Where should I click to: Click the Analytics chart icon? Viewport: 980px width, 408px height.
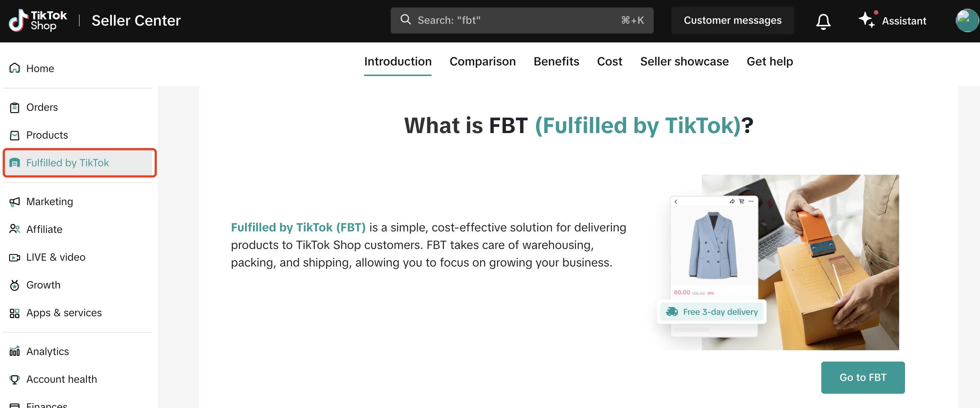(15, 351)
